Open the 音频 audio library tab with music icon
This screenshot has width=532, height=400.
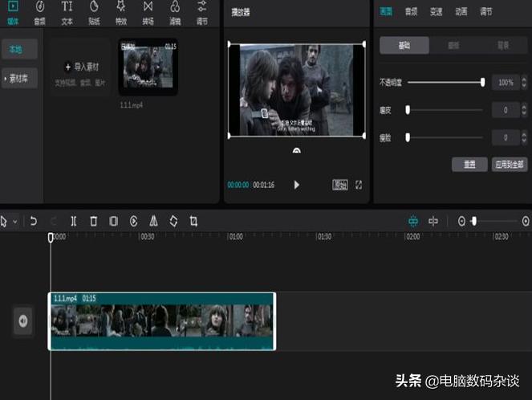point(39,13)
